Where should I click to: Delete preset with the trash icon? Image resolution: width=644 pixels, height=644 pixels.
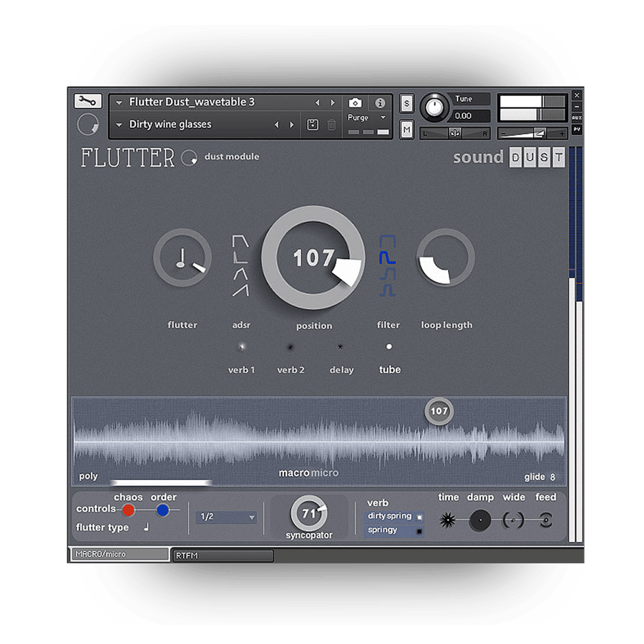pos(331,125)
